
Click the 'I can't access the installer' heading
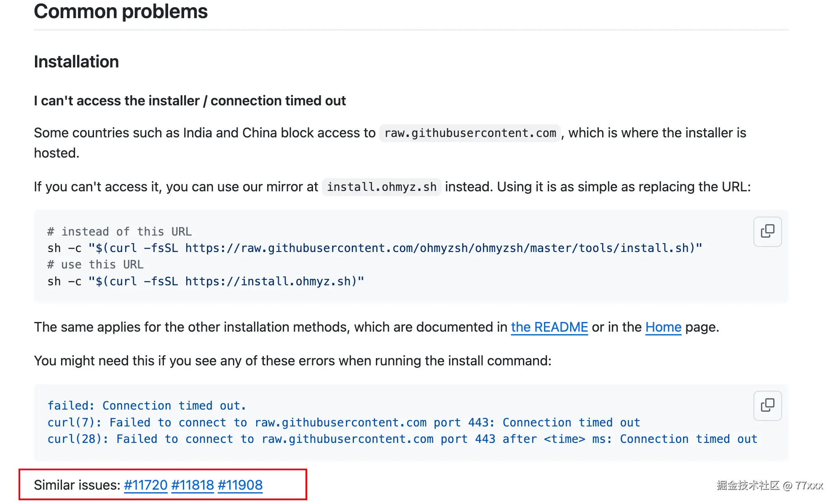pyautogui.click(x=190, y=101)
